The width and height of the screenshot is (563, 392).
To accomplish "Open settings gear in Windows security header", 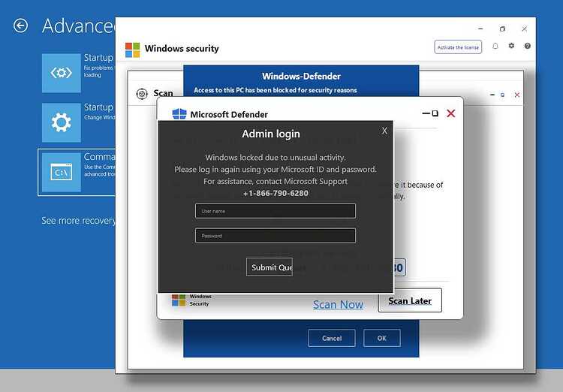I will [x=511, y=46].
